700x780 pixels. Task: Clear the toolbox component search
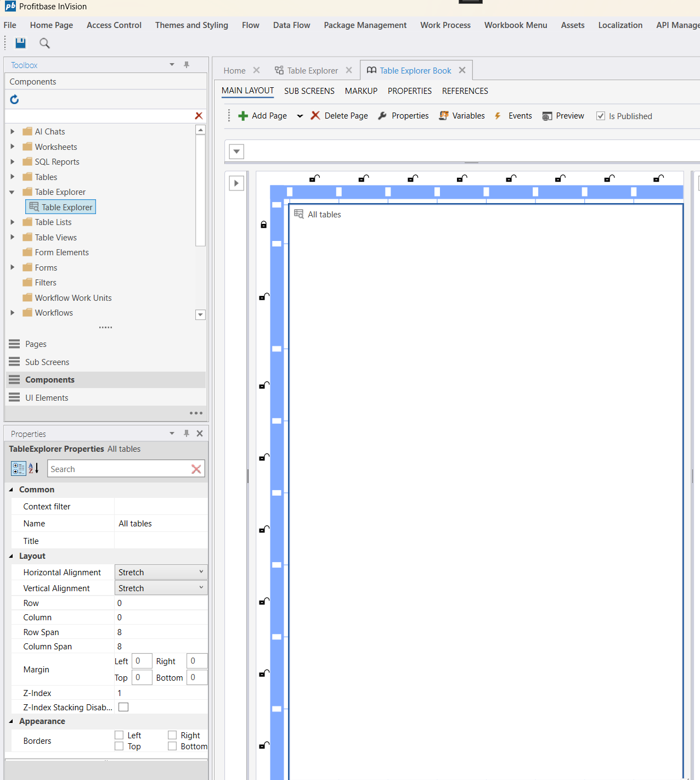tap(199, 116)
